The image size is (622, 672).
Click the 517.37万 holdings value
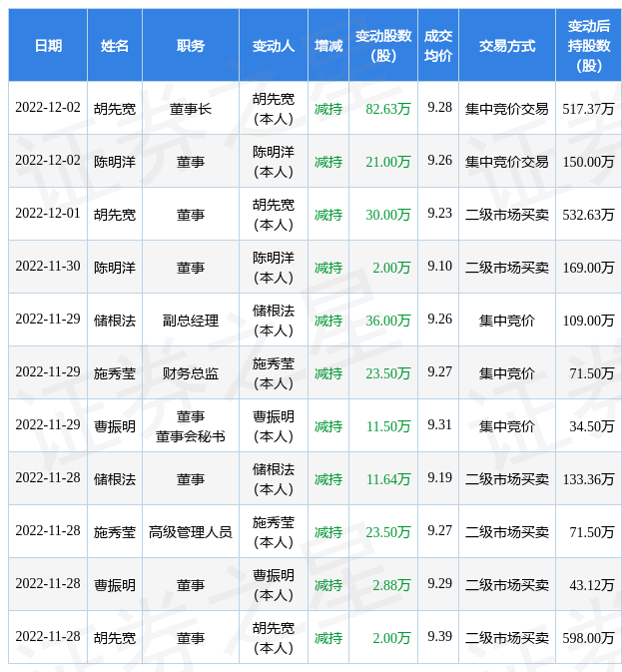[589, 109]
